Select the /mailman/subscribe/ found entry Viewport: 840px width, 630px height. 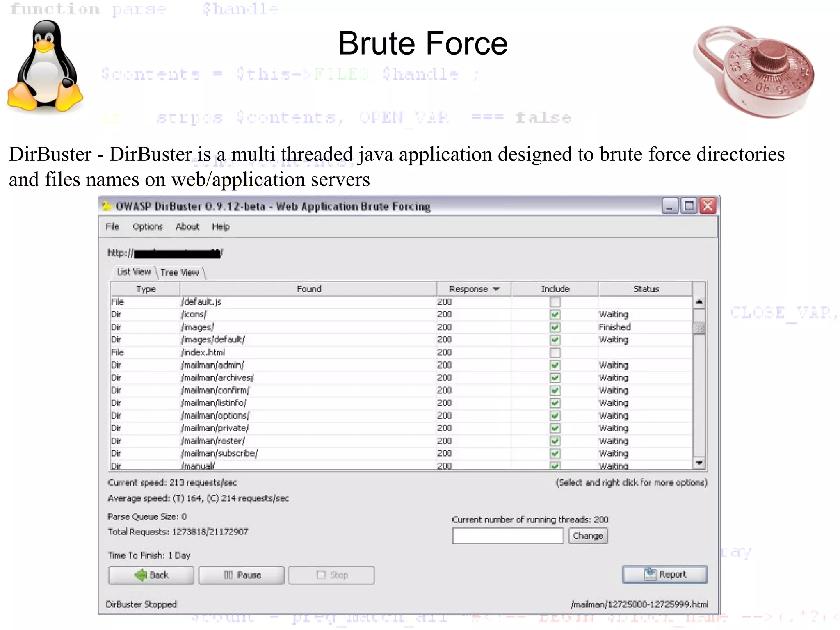point(219,454)
